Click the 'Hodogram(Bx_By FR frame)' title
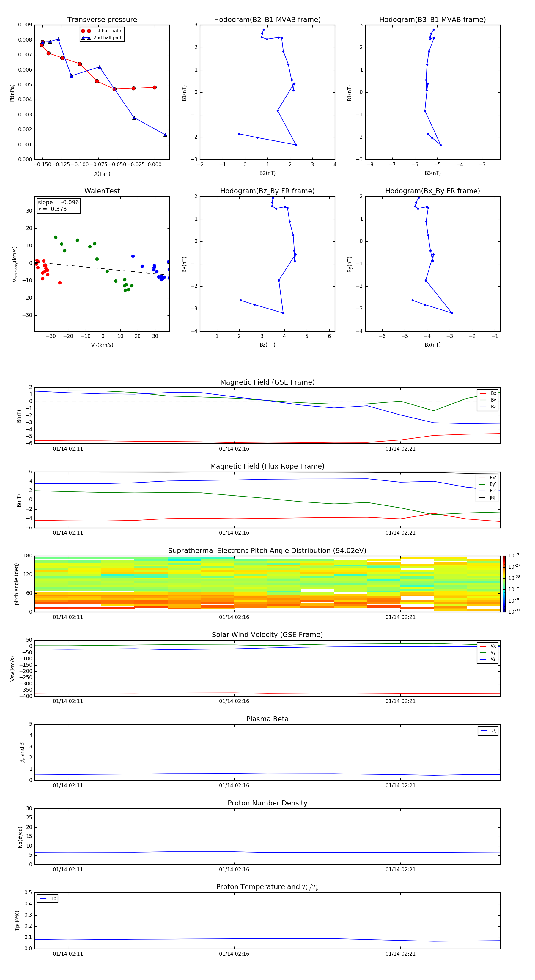The width and height of the screenshot is (535, 980). [432, 191]
